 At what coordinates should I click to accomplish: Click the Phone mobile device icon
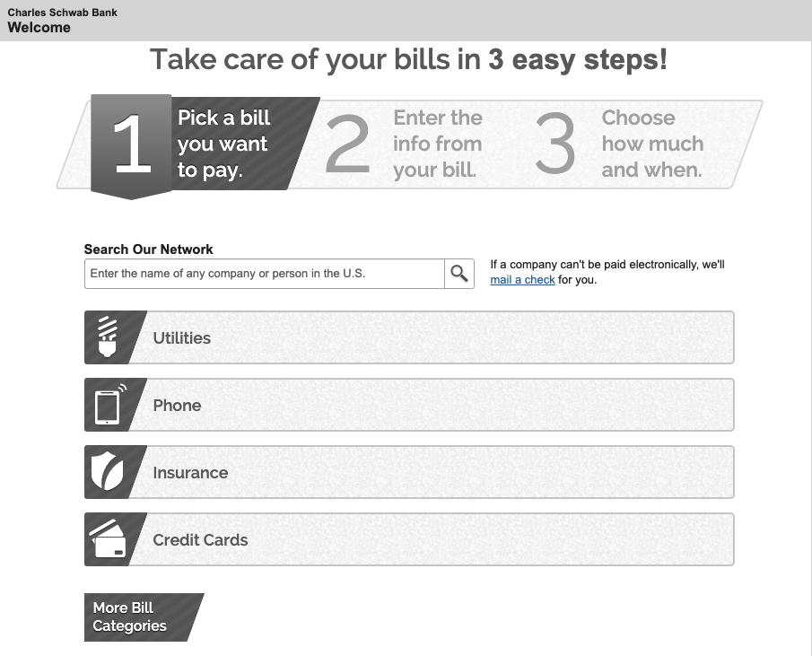click(x=108, y=405)
